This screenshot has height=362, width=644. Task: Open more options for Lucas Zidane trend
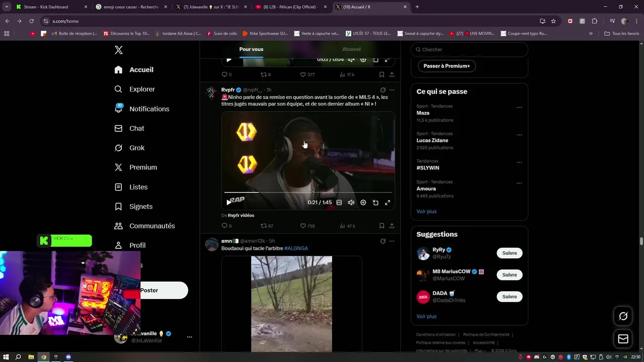click(519, 135)
